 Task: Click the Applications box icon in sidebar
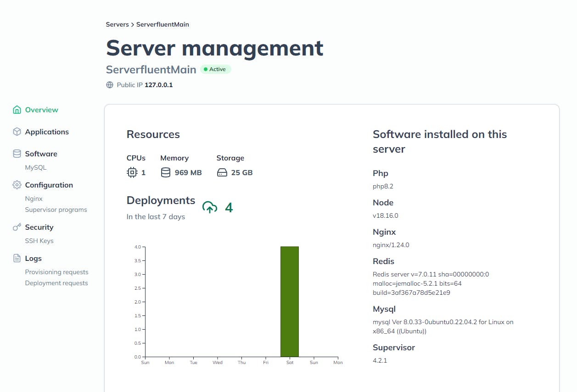(x=17, y=132)
